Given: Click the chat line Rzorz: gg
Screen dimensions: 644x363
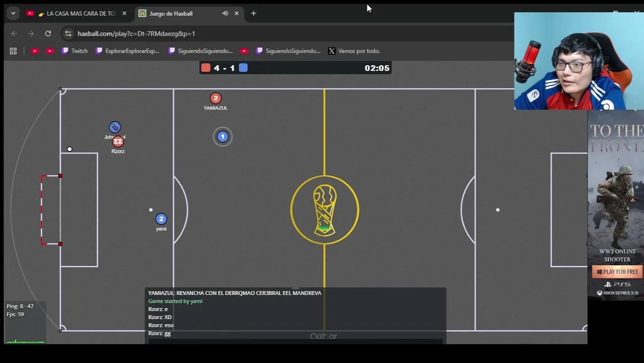Looking at the screenshot, I should point(159,333).
